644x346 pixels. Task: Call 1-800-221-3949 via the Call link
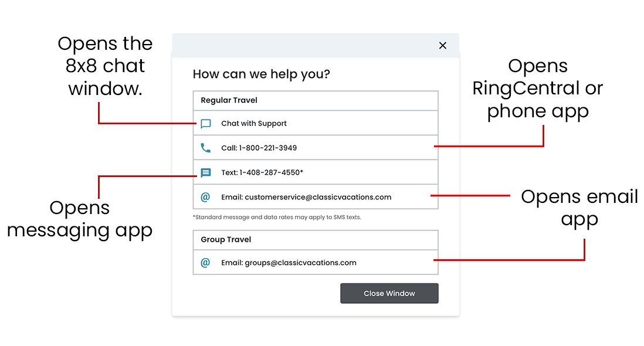(259, 148)
